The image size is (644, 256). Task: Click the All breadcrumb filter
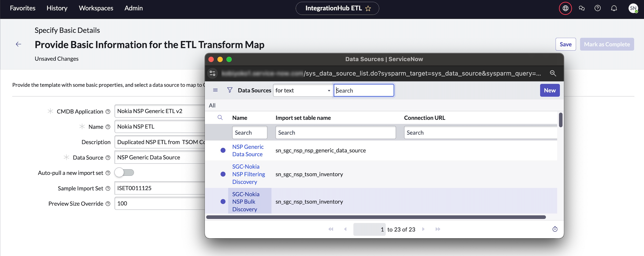212,105
